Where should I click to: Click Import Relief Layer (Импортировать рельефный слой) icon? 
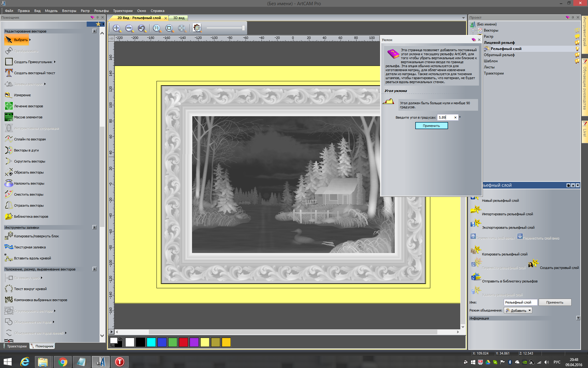[x=476, y=210]
